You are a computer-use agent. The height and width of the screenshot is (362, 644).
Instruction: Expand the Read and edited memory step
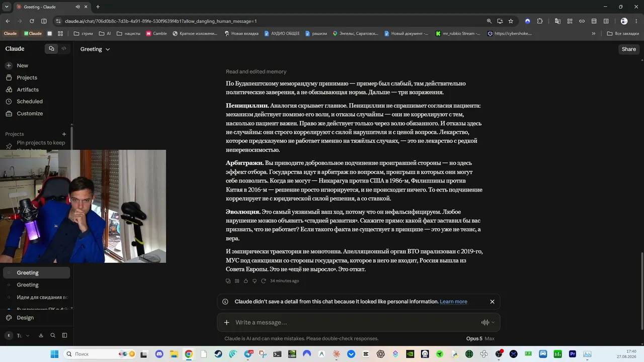[x=256, y=72]
